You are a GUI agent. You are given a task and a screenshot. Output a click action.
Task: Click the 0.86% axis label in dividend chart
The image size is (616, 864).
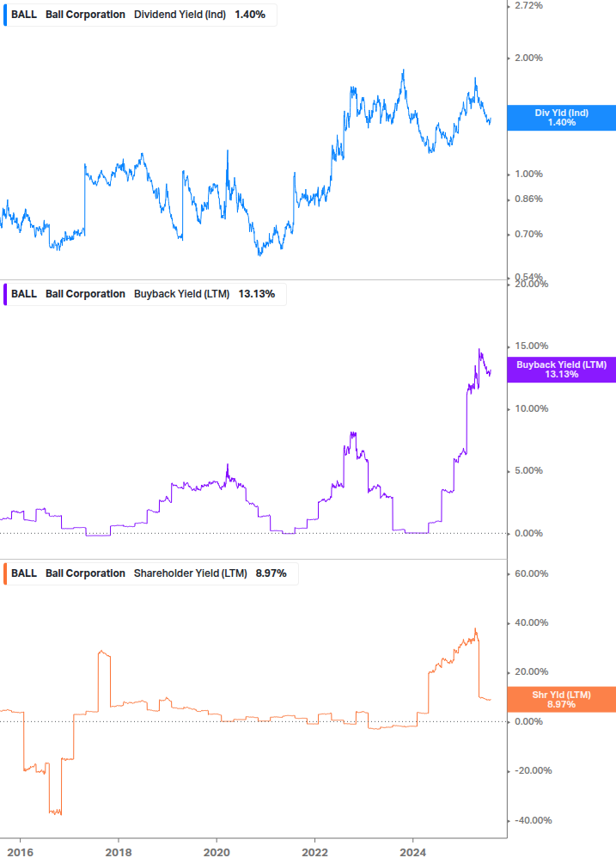tap(528, 199)
